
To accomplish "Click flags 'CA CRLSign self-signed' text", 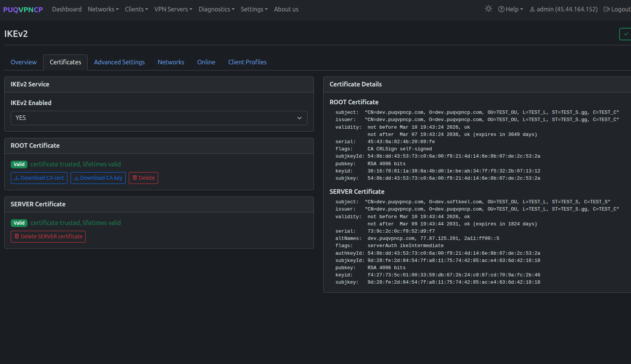I will 400,149.
